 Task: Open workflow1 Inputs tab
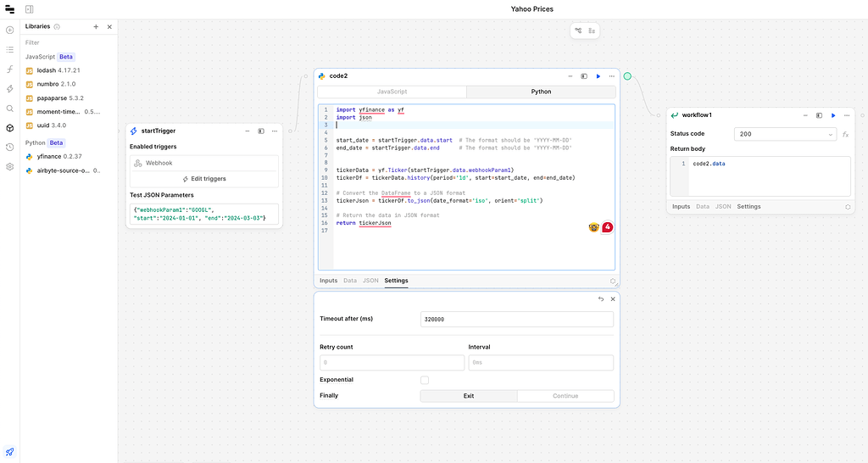click(x=681, y=207)
